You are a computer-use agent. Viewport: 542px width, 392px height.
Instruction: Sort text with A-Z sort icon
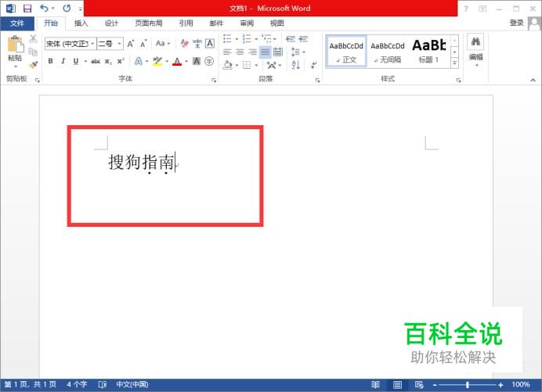coord(295,65)
